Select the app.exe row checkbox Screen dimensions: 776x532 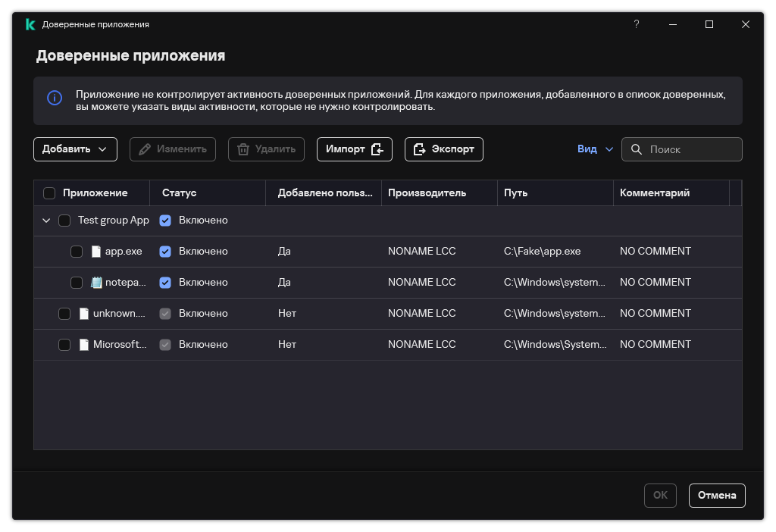click(77, 252)
